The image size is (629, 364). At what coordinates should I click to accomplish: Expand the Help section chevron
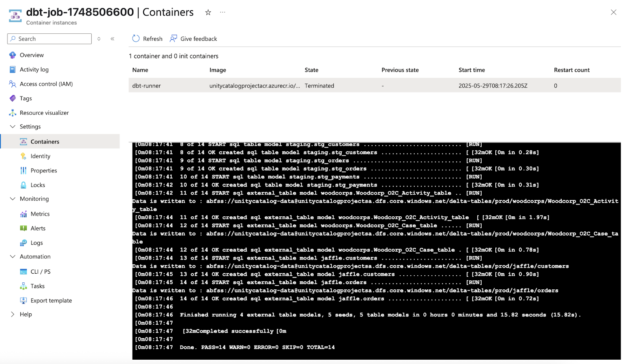coord(13,314)
